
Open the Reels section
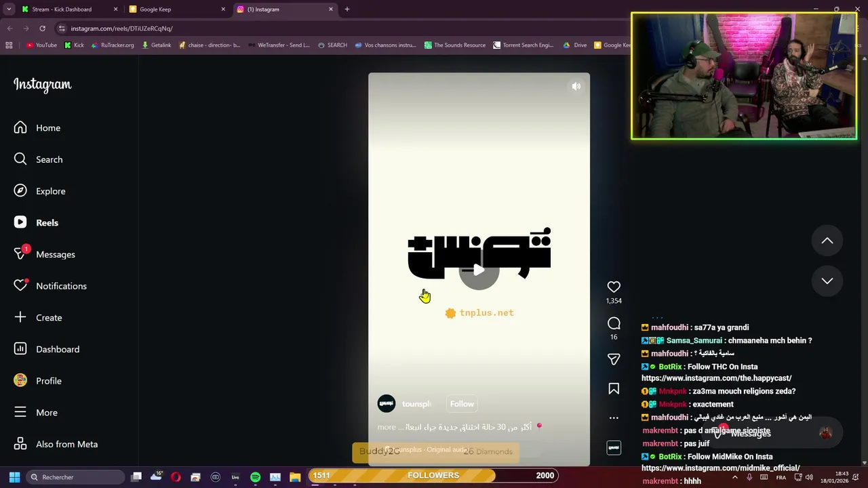pyautogui.click(x=36, y=222)
